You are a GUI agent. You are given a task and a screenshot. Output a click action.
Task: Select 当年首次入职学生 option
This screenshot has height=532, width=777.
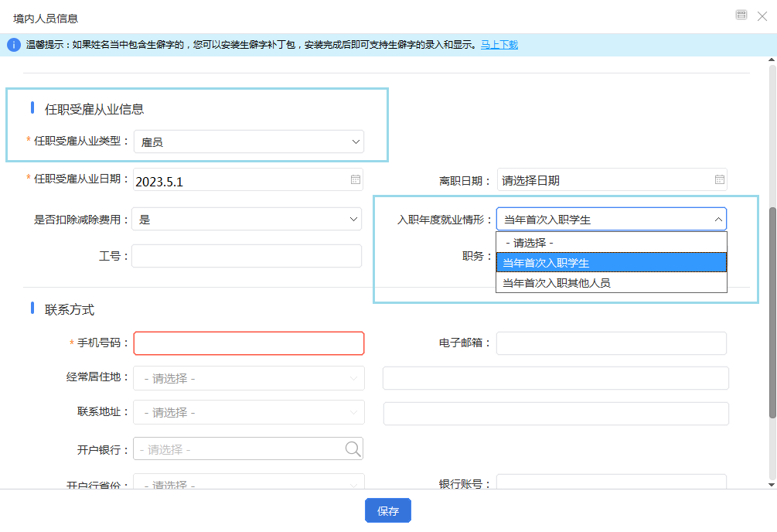click(x=611, y=263)
